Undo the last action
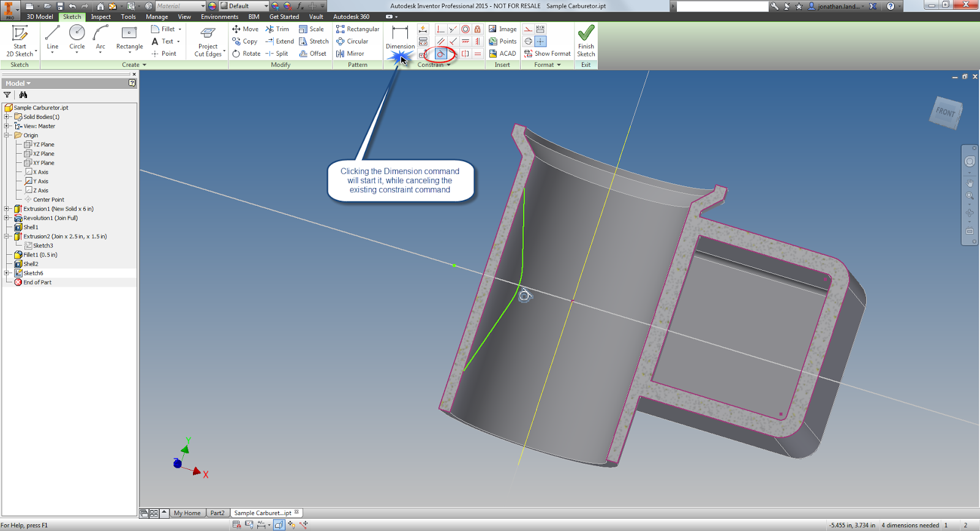 pos(72,6)
